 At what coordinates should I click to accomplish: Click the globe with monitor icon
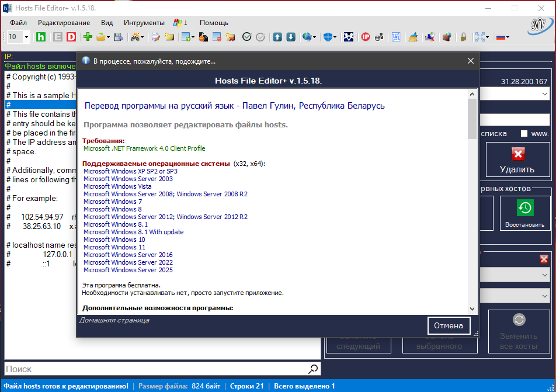307,37
